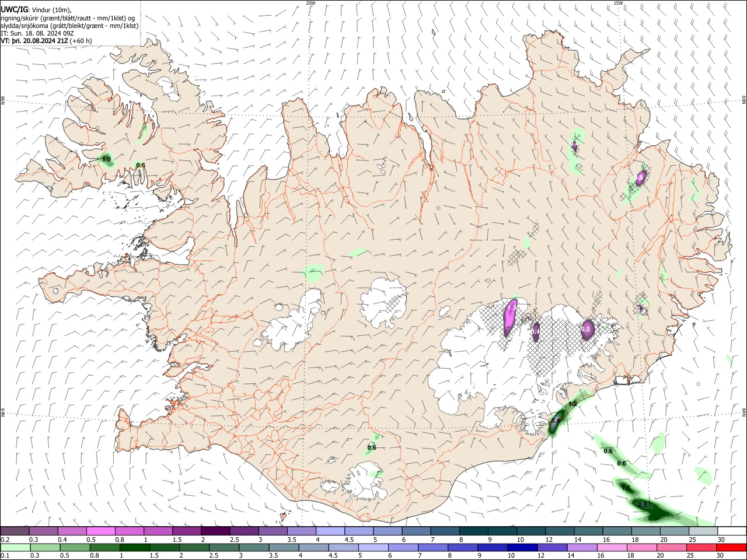Viewport: 747px width, 560px height.
Task: Click the "20W" longitude label
Action: [x=310, y=3]
